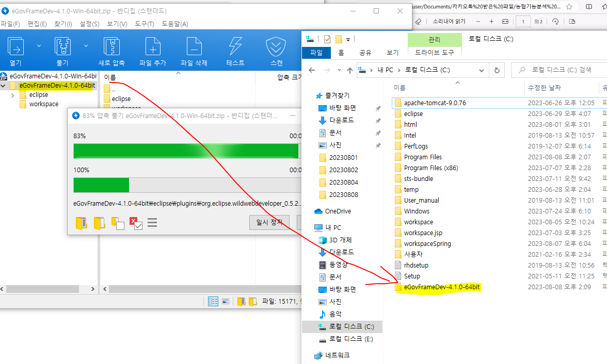607x364 pixels.
Task: Open dropdown arrow next to 풀기
Action: point(86,46)
